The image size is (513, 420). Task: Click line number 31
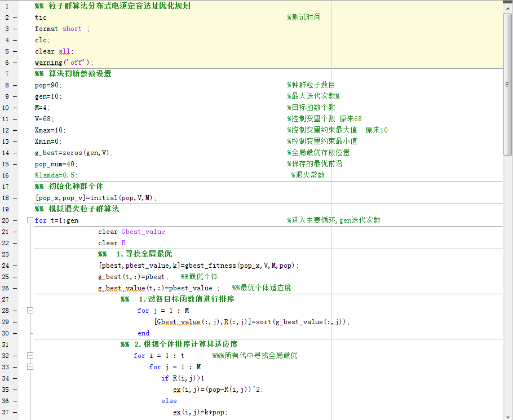point(6,344)
